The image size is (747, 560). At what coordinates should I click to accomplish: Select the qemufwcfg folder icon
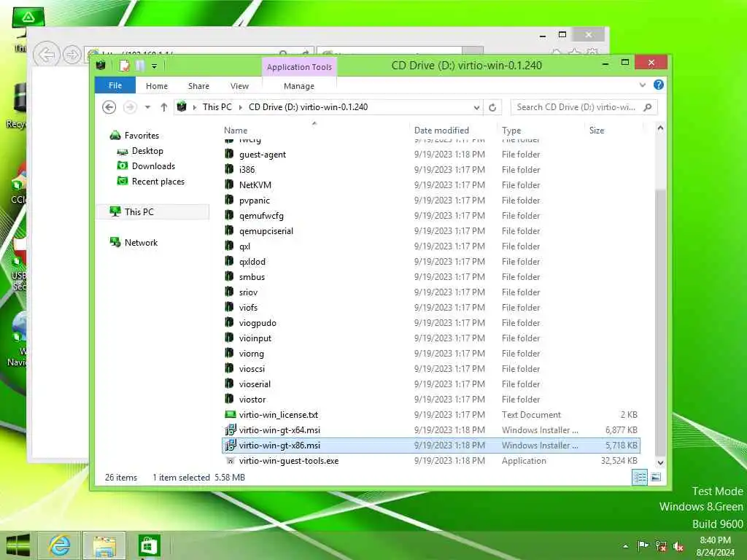point(229,215)
